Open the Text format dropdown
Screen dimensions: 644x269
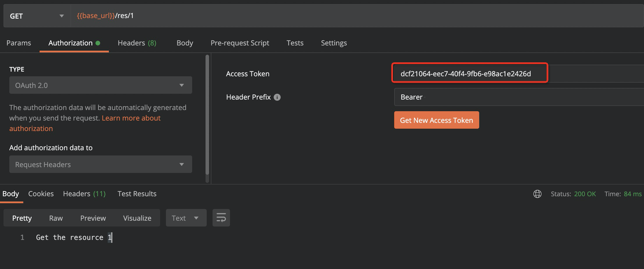click(186, 218)
